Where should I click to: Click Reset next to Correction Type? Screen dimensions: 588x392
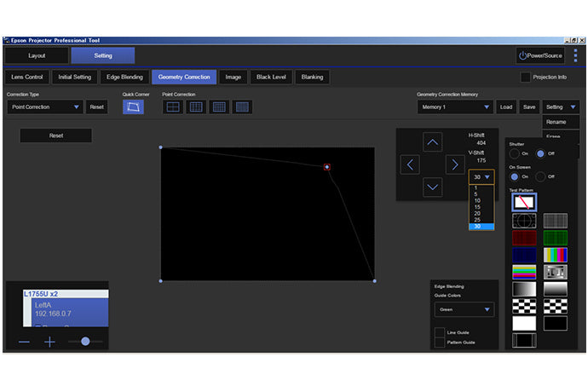(x=97, y=107)
